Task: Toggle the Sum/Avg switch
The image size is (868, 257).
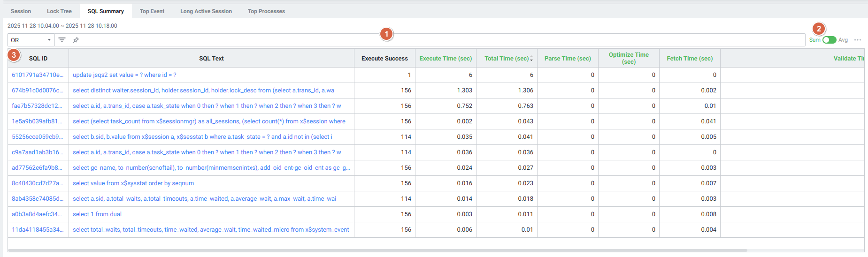Action: tap(829, 40)
